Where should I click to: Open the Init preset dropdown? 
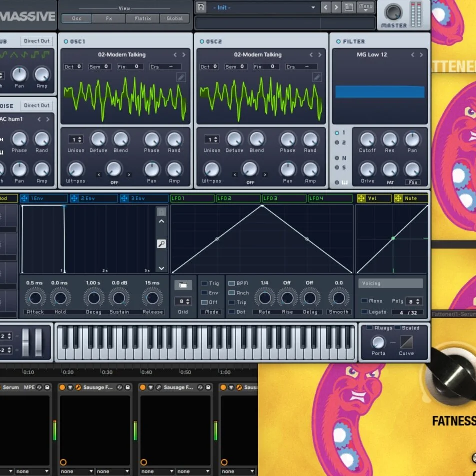click(x=313, y=7)
